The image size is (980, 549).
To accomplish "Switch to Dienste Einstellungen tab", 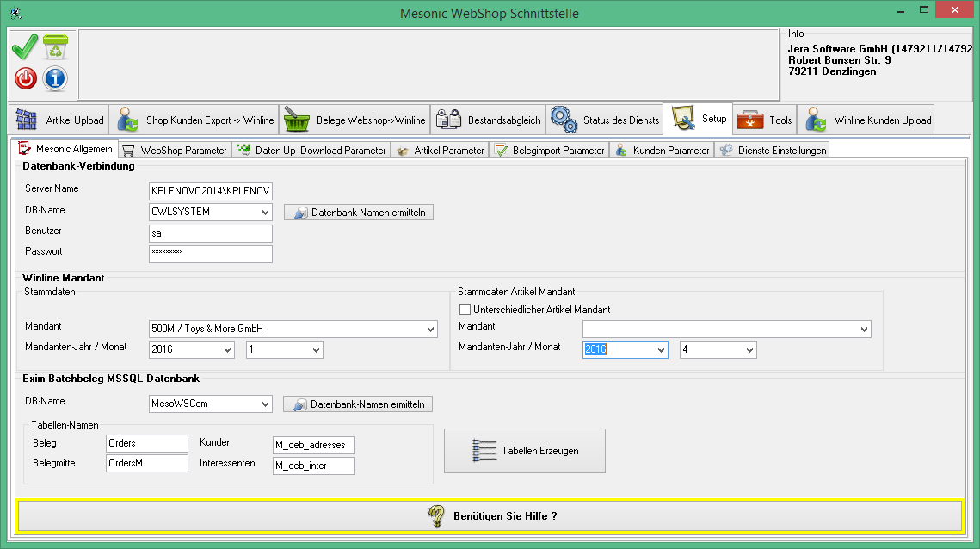I will pyautogui.click(x=772, y=151).
